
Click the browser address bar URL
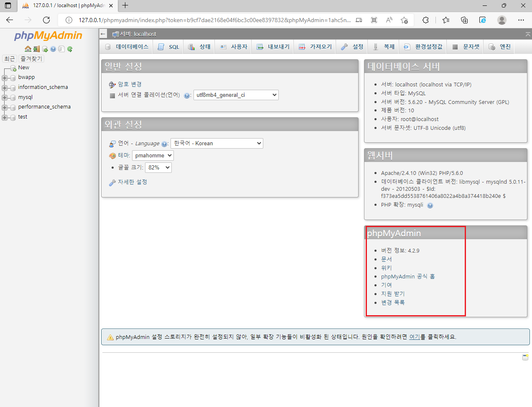[x=214, y=20]
